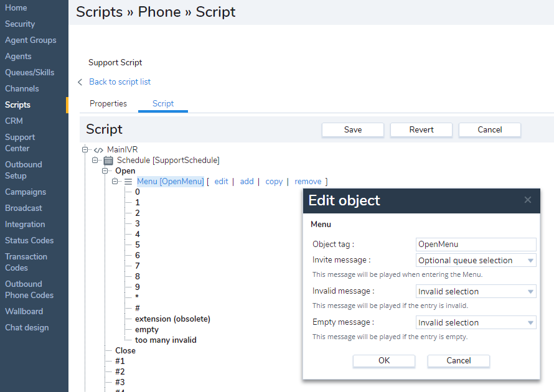Click the Menu list icon beside OpenMenu
554x392 pixels.
pos(128,182)
